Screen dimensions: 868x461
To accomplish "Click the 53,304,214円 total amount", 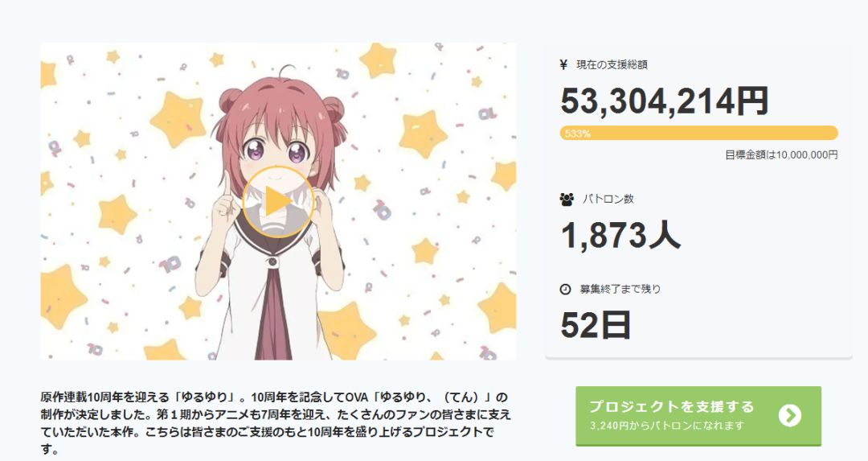I will (665, 101).
